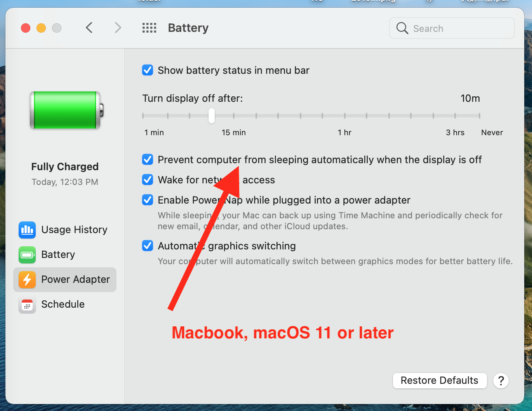Open the Schedule calendar icon
This screenshot has width=532, height=411.
[27, 305]
